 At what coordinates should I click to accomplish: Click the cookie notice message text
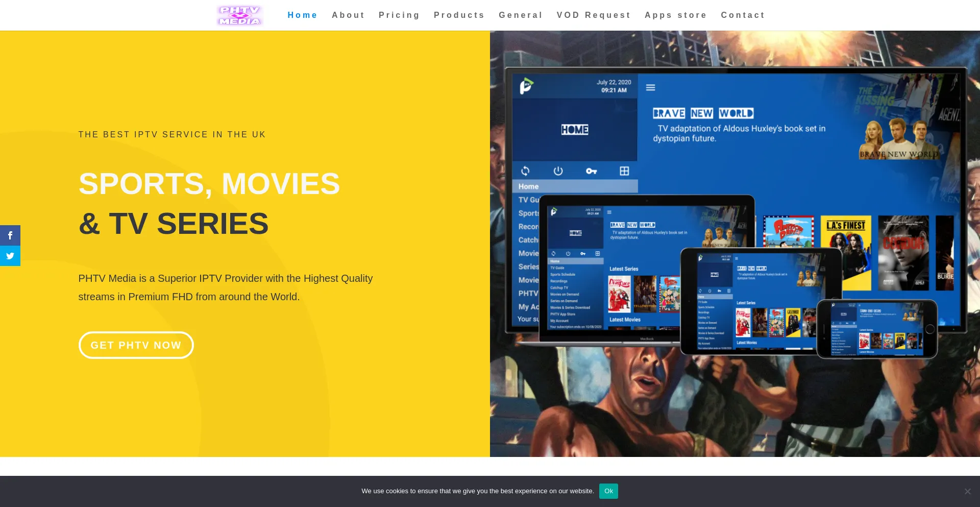[478, 491]
